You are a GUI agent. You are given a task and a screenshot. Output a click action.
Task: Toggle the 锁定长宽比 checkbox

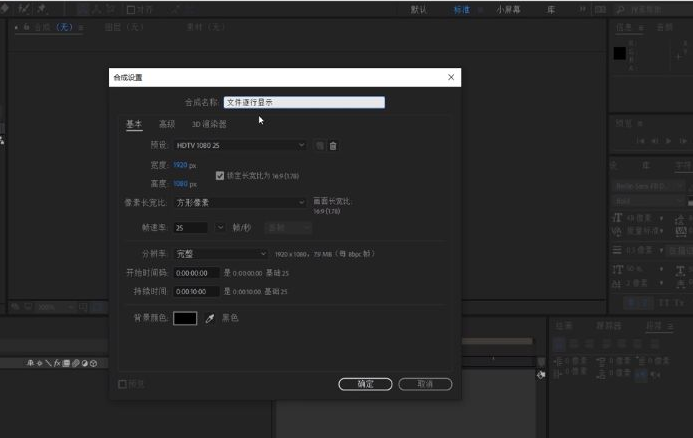pyautogui.click(x=220, y=175)
